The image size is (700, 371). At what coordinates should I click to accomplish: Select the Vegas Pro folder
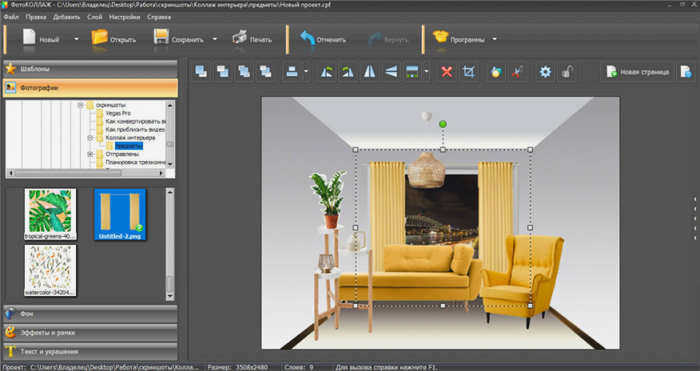118,113
